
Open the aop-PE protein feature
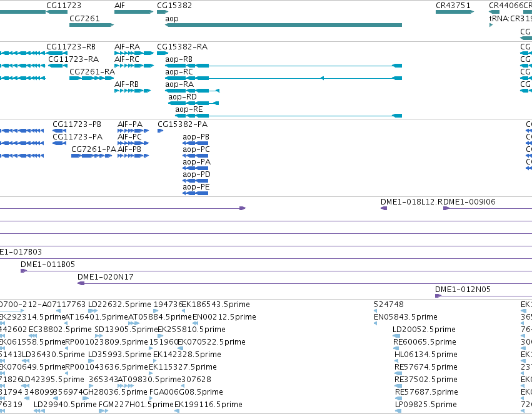(196, 193)
